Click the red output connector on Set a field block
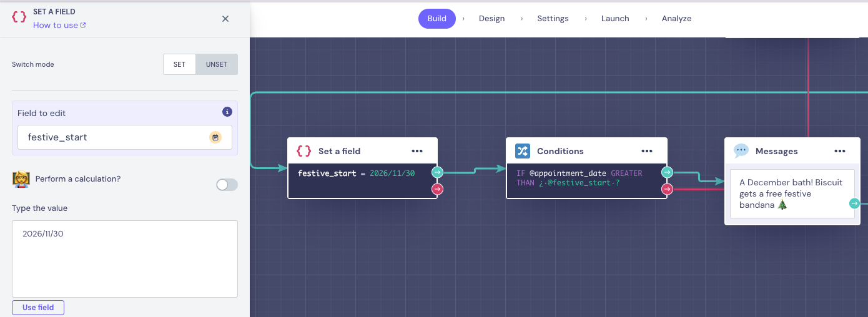The image size is (868, 317). point(437,189)
